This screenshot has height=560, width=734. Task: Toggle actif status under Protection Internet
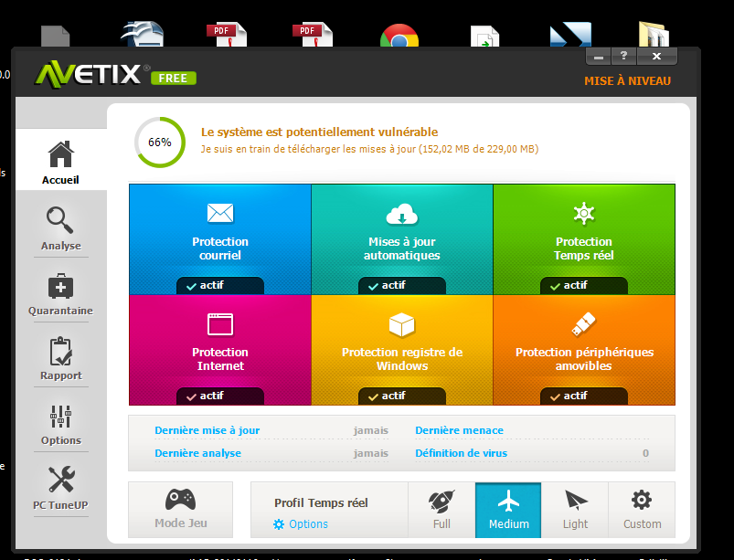click(220, 396)
